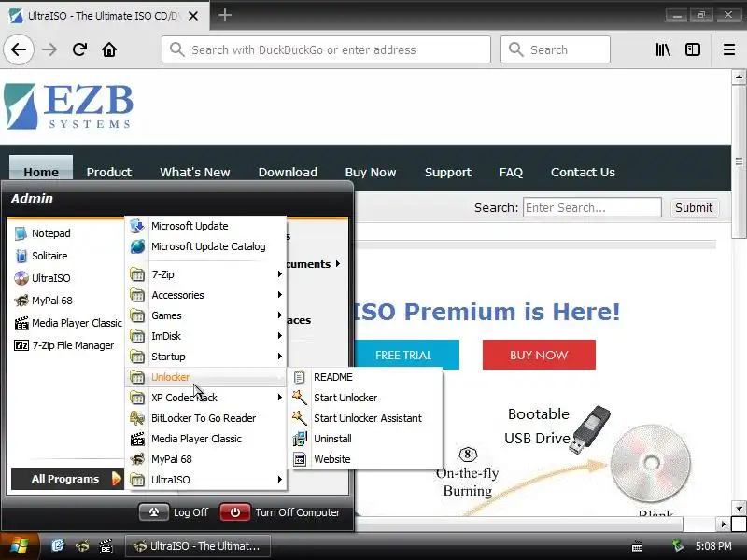The height and width of the screenshot is (560, 747).
Task: Click the horizontal scrollbar right arrow
Action: 723,525
